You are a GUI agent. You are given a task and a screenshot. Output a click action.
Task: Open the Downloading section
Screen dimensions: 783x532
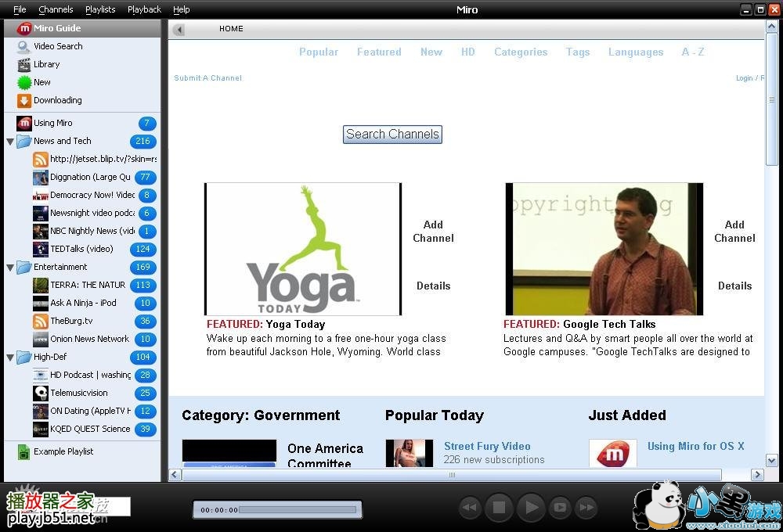(82, 100)
